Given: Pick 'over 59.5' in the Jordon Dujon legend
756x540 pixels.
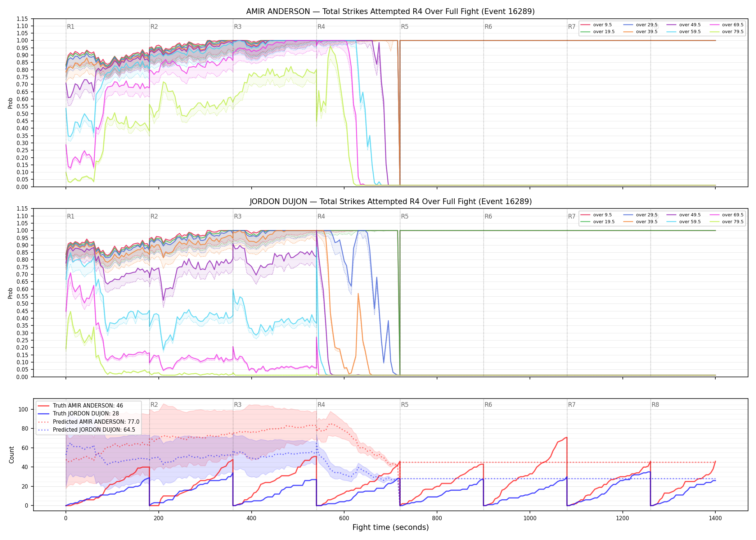Looking at the screenshot, I should [683, 222].
